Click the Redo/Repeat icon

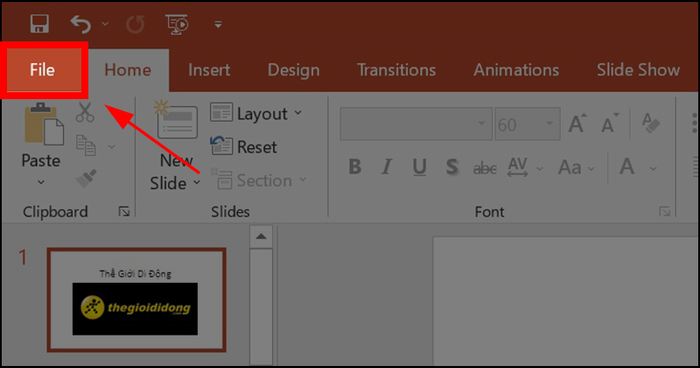tap(135, 25)
